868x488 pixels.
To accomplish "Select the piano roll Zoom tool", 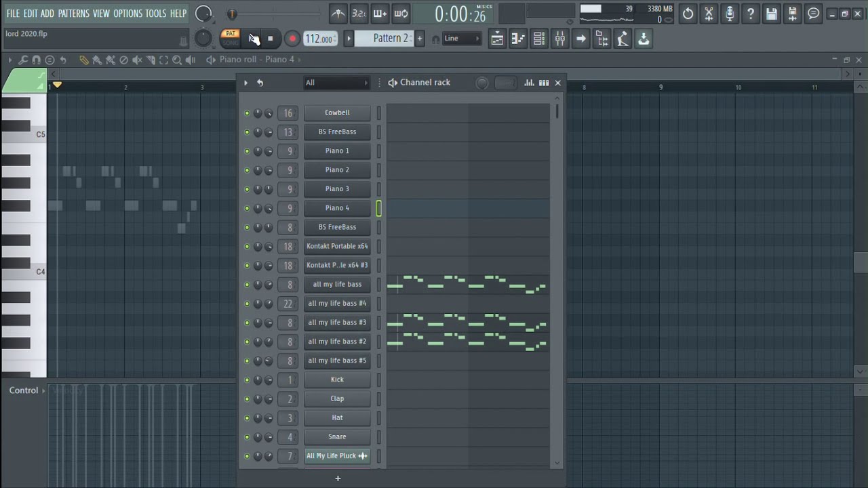I will 177,60.
